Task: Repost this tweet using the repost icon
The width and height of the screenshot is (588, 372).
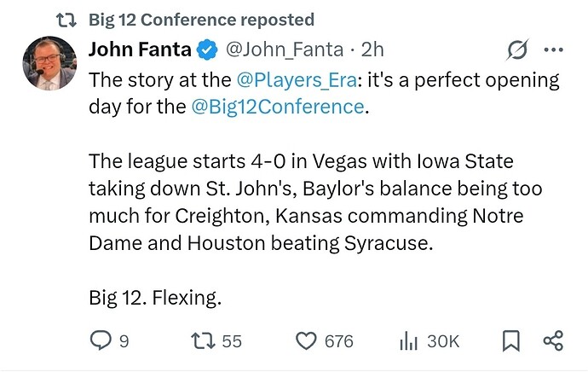Action: 201,341
